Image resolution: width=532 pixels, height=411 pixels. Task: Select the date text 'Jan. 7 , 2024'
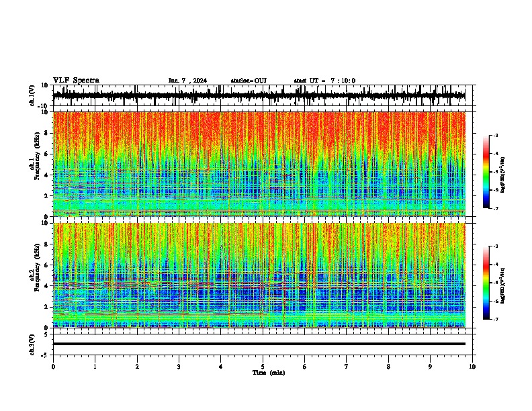[x=187, y=81]
